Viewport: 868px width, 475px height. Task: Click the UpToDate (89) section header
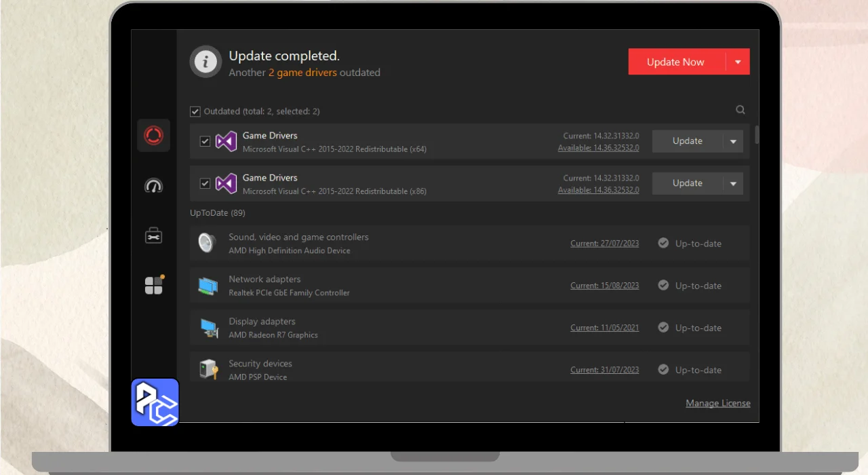[x=218, y=213]
